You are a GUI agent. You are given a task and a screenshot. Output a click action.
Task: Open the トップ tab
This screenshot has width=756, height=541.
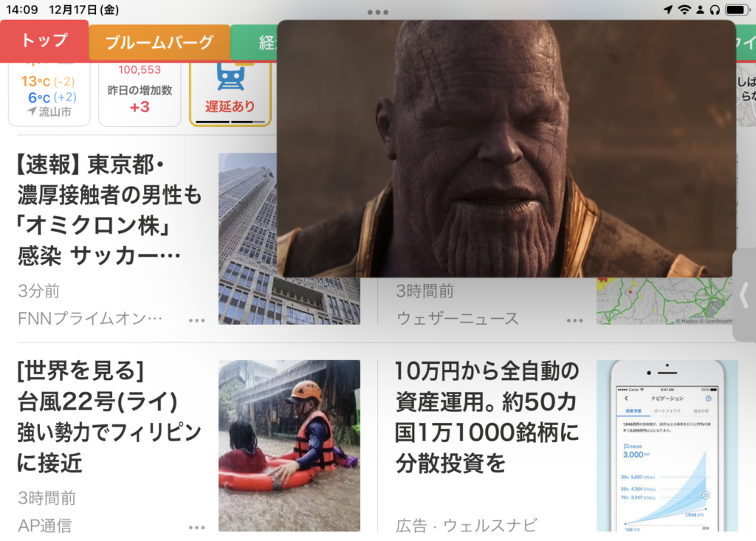[x=44, y=41]
